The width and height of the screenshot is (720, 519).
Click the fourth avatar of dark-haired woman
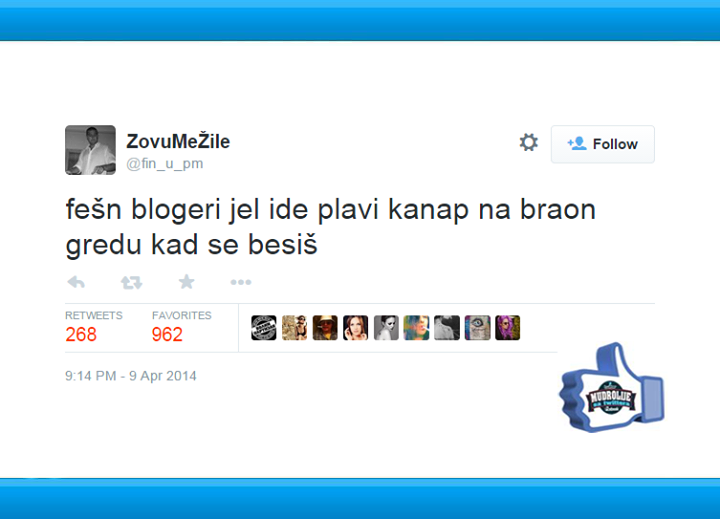coord(355,327)
